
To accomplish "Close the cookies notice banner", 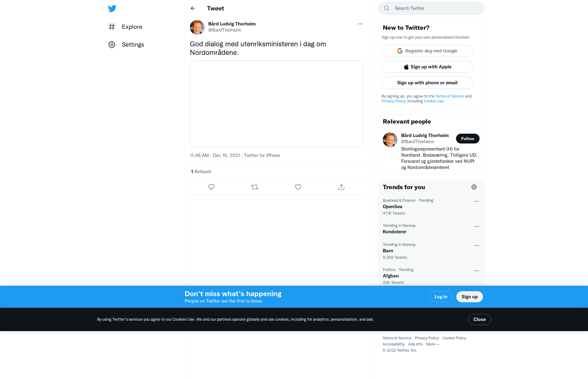I will 480,319.
